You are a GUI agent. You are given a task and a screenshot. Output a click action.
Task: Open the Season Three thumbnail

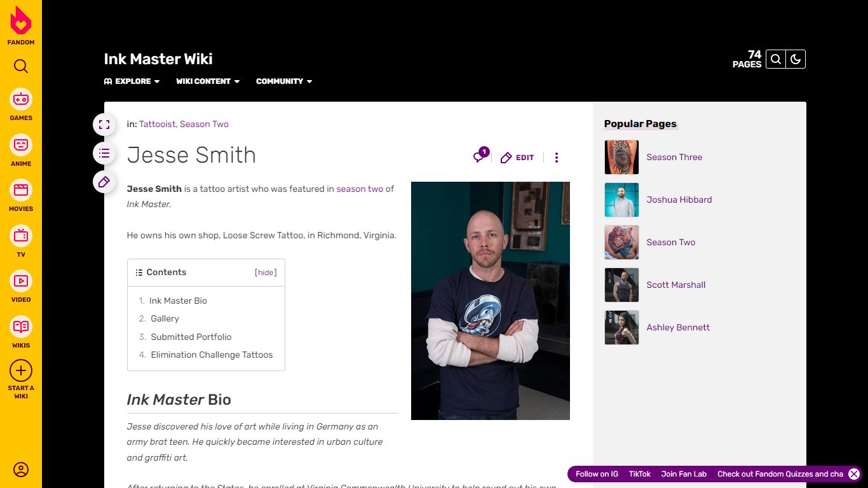click(621, 157)
